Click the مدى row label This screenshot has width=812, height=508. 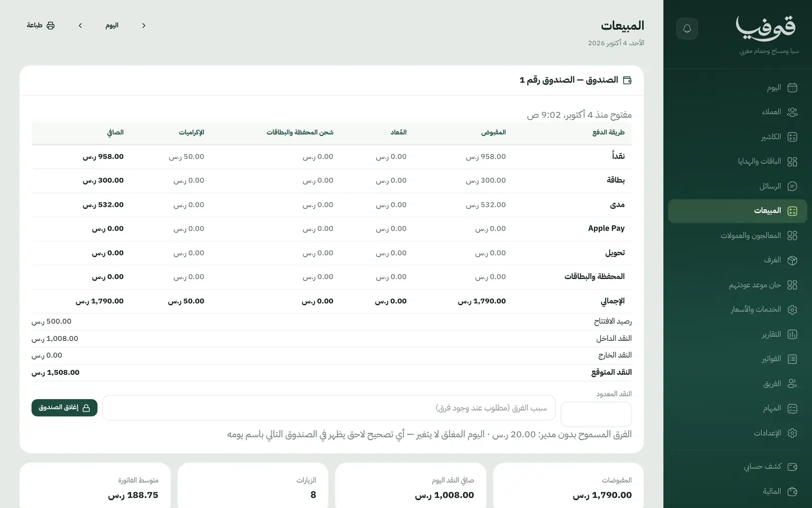[617, 205]
